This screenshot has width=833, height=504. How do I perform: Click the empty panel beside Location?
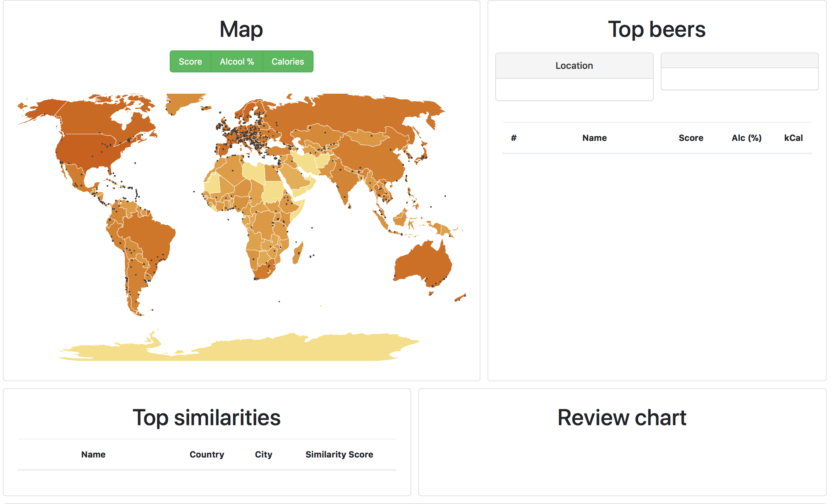[x=740, y=71]
